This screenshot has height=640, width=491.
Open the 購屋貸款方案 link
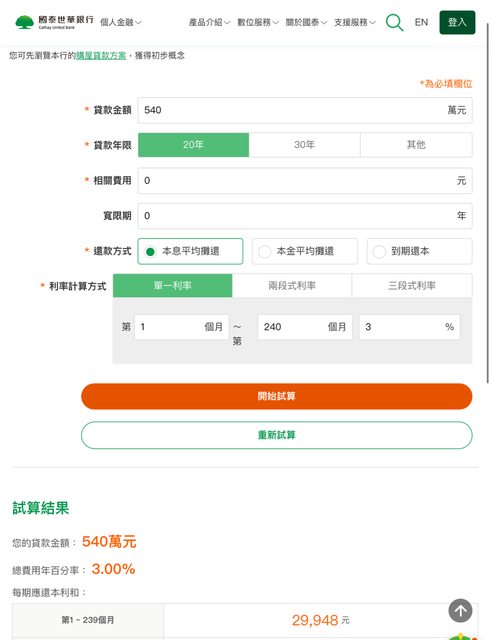101,56
